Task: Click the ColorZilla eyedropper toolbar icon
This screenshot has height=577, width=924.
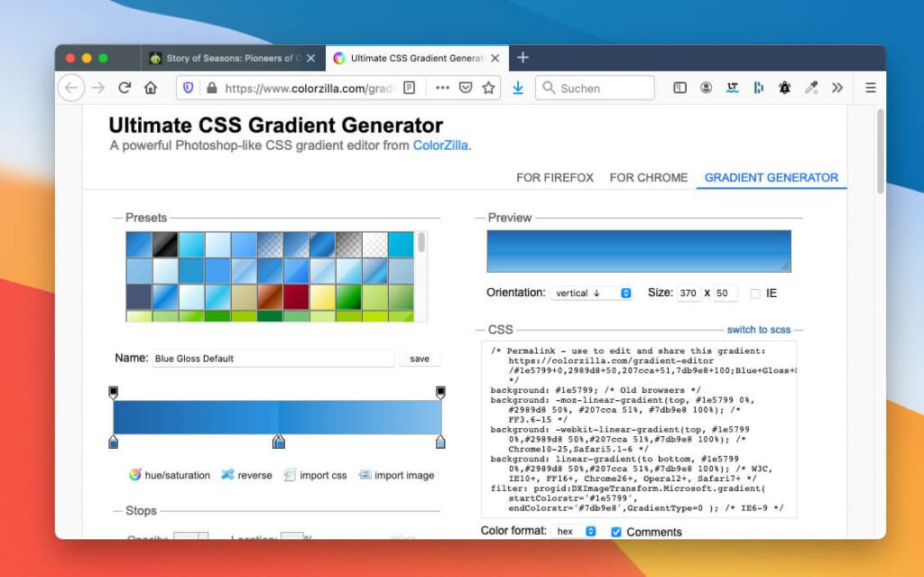Action: click(810, 88)
